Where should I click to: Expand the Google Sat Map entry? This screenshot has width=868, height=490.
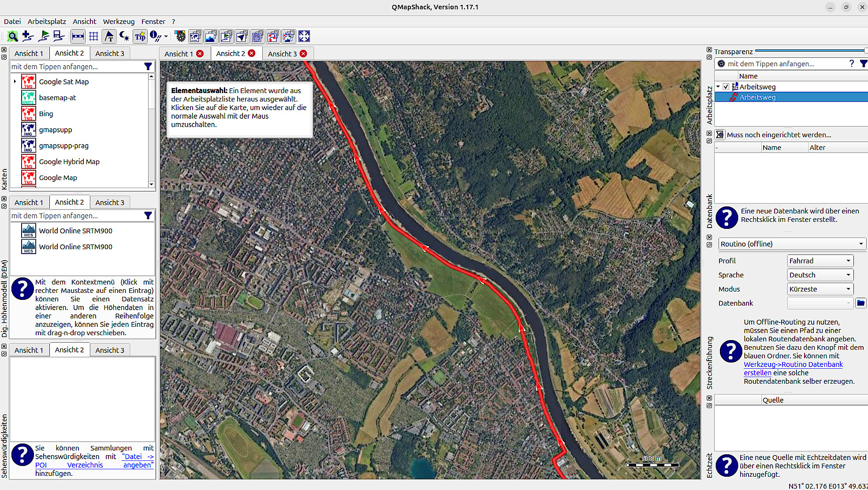click(15, 82)
